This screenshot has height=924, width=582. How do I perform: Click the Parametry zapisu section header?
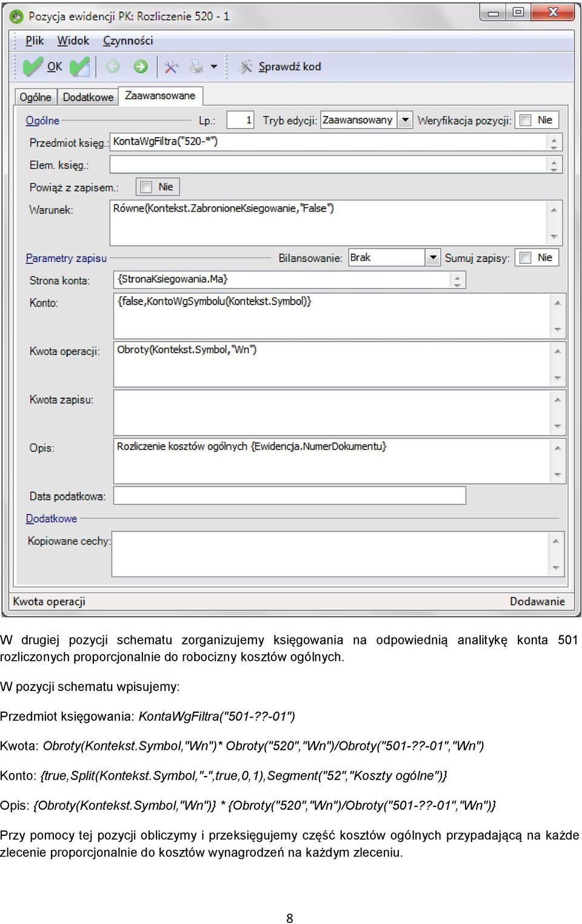[66, 258]
